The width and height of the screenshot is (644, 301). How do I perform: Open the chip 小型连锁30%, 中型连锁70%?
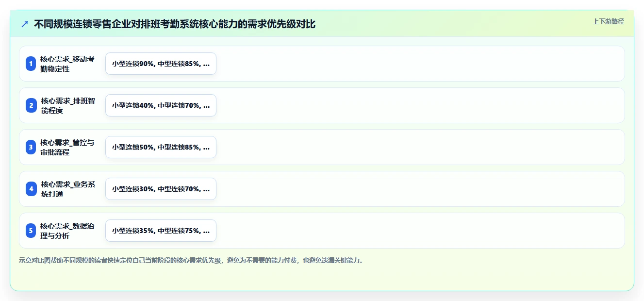pyautogui.click(x=161, y=189)
